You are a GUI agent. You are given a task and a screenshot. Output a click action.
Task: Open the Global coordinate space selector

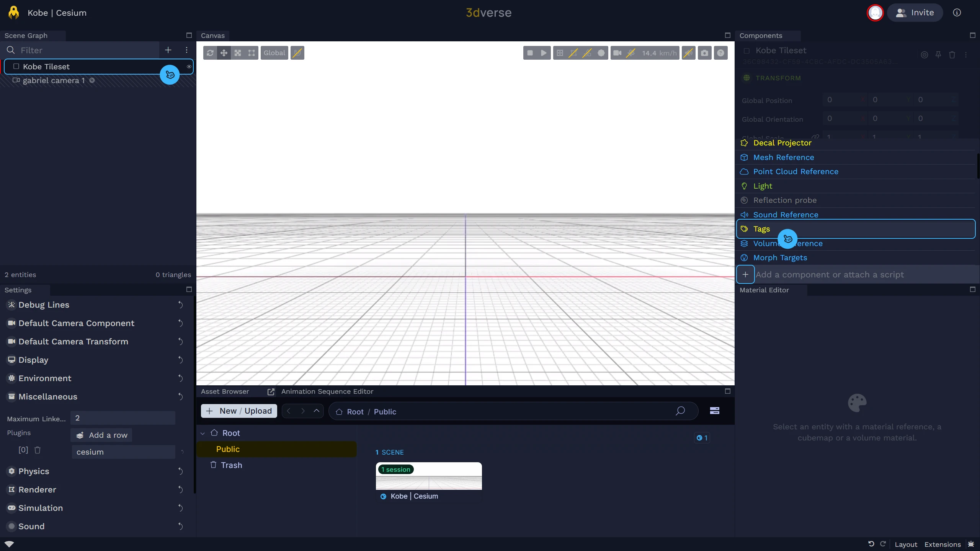point(274,53)
